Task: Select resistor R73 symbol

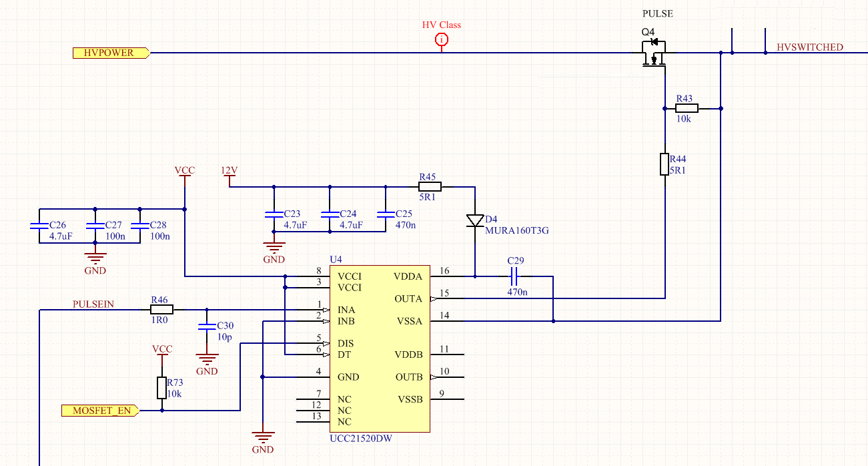Action: tap(161, 388)
